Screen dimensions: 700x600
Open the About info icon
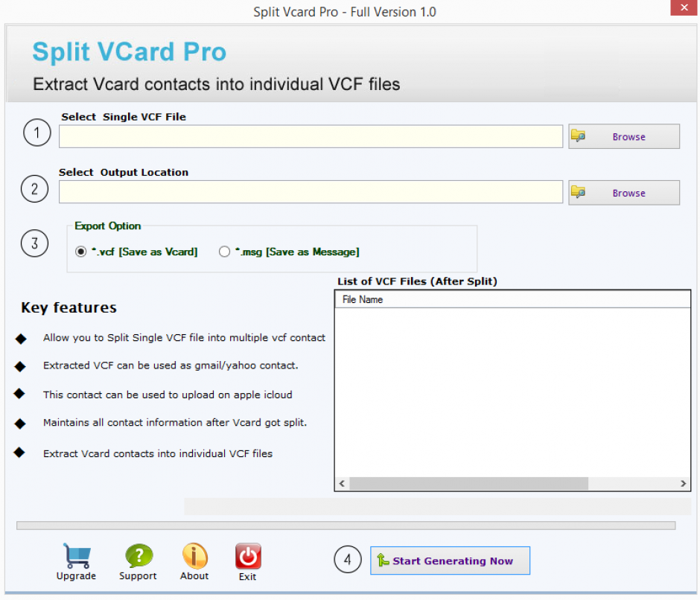pyautogui.click(x=194, y=556)
